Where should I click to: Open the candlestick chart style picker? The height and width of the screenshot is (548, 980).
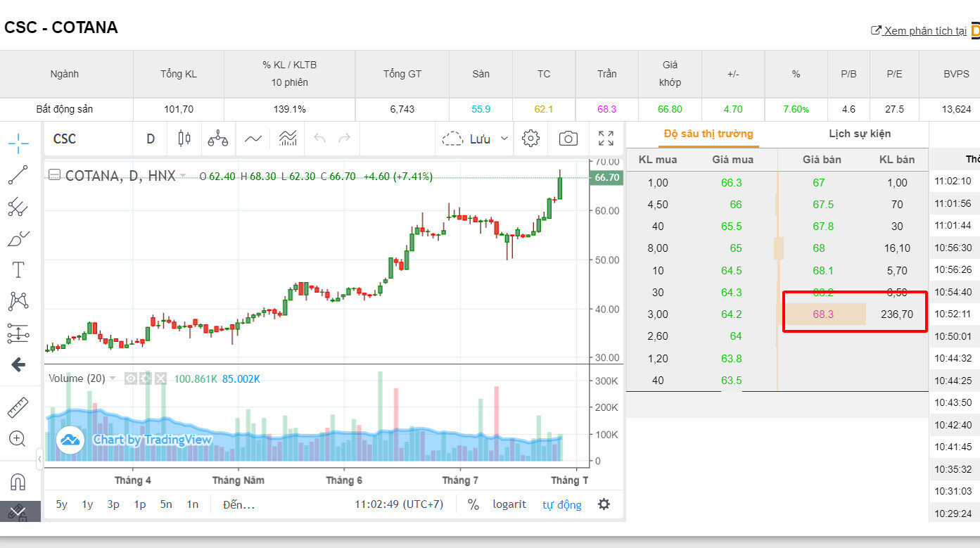(x=184, y=139)
